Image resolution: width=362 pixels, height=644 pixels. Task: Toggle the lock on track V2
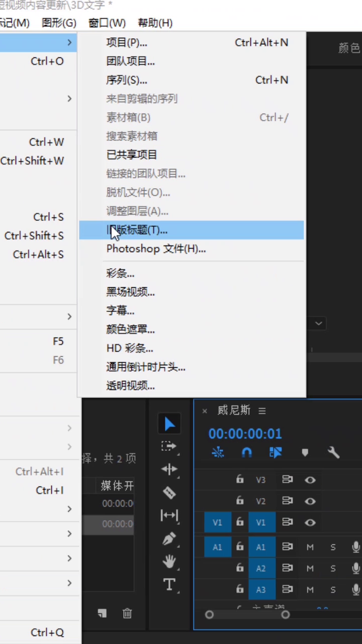click(240, 501)
